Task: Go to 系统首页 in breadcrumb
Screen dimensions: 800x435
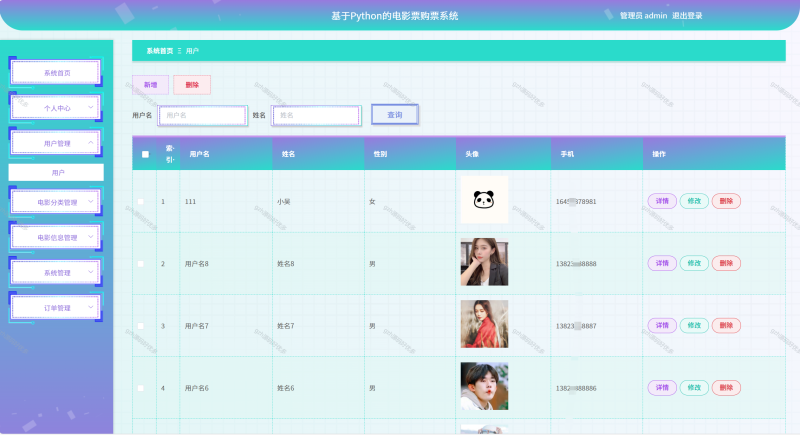Action: point(160,51)
